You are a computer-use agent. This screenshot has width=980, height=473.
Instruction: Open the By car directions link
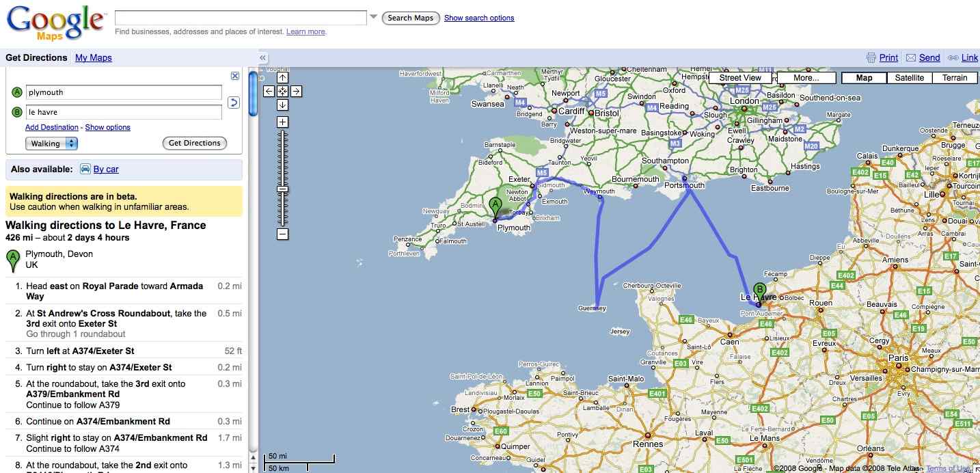(106, 169)
